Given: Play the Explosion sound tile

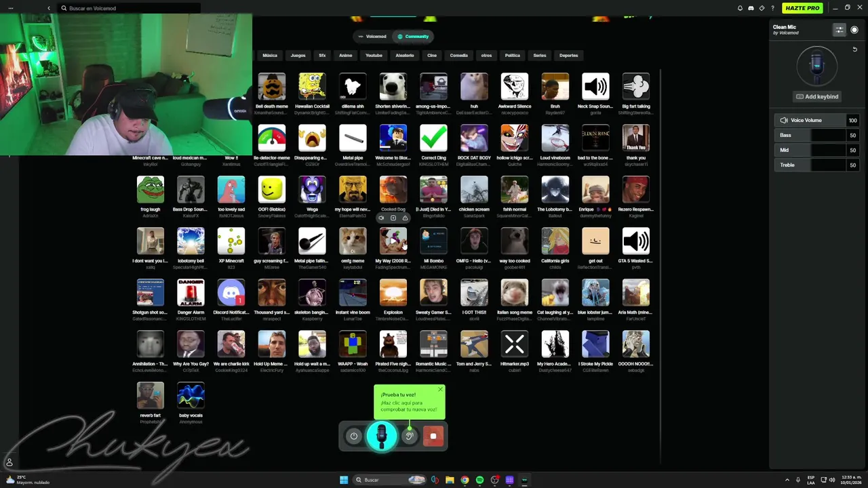Looking at the screenshot, I should click(x=393, y=293).
